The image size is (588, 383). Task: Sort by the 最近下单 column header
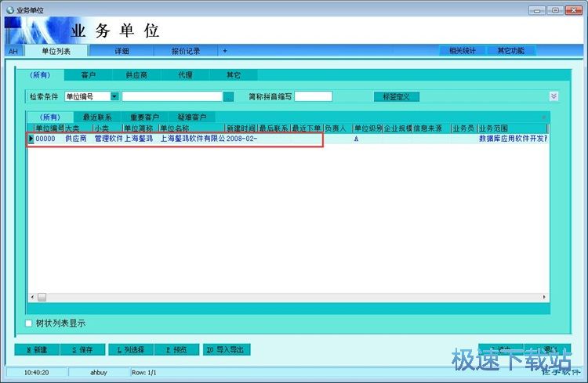point(307,128)
